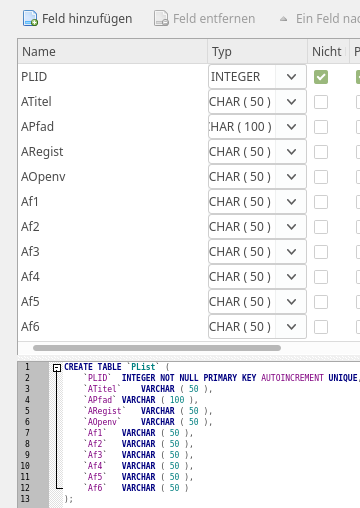
Task: Click the move field up arrow icon
Action: [x=283, y=19]
